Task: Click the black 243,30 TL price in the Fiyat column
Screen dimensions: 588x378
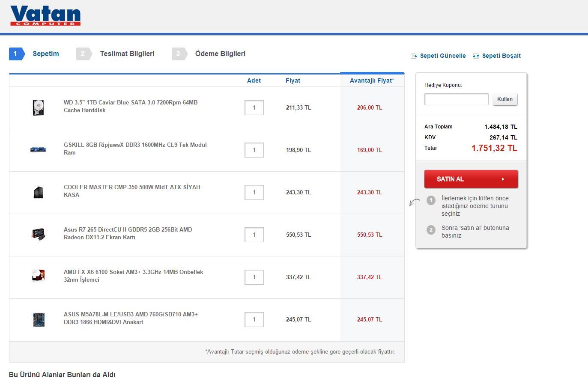Action: click(x=298, y=192)
